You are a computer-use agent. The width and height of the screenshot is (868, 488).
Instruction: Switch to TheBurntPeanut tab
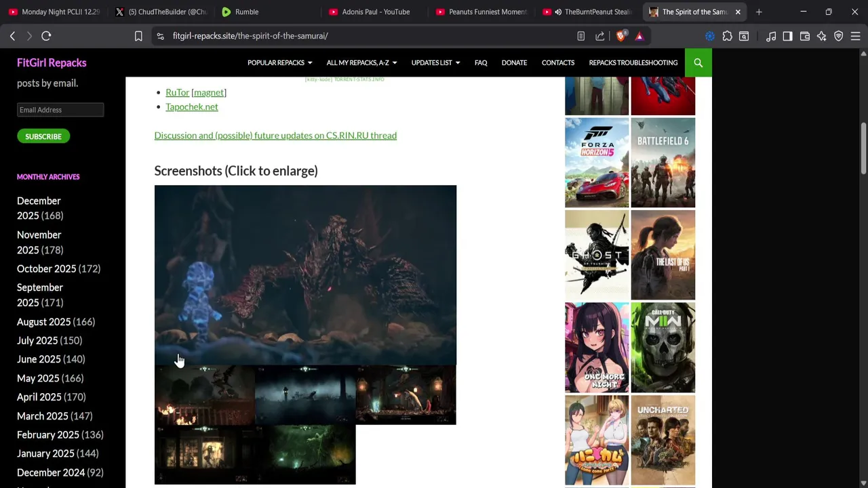point(587,12)
